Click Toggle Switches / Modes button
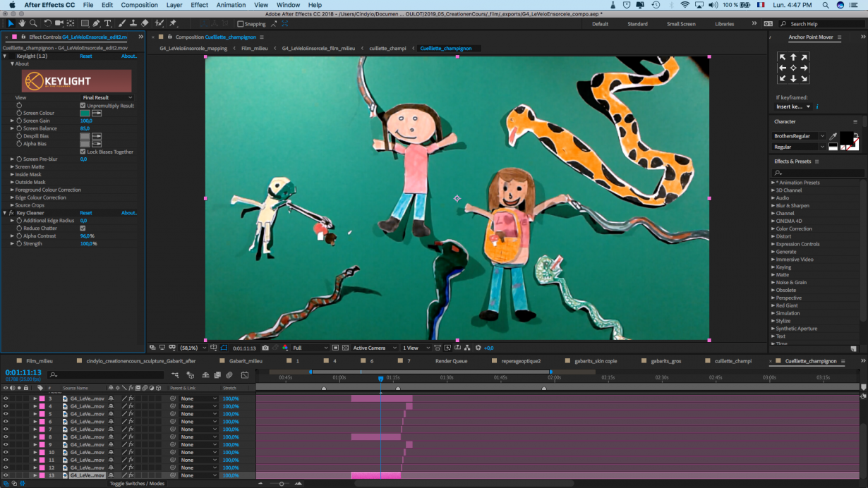Viewport: 868px width, 488px height. click(137, 484)
